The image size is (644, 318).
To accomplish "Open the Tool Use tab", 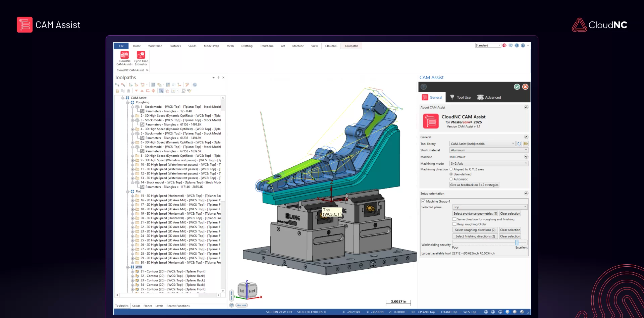I will [461, 97].
